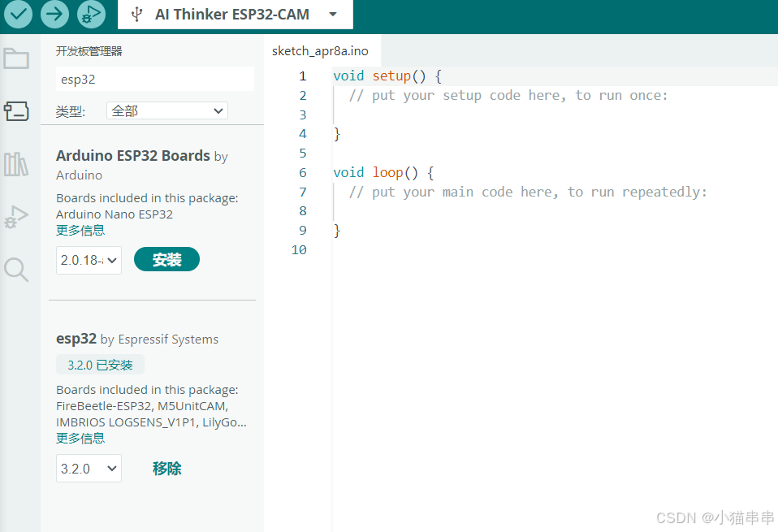The image size is (778, 532).
Task: Click line number 6 in the gutter
Action: tap(303, 173)
